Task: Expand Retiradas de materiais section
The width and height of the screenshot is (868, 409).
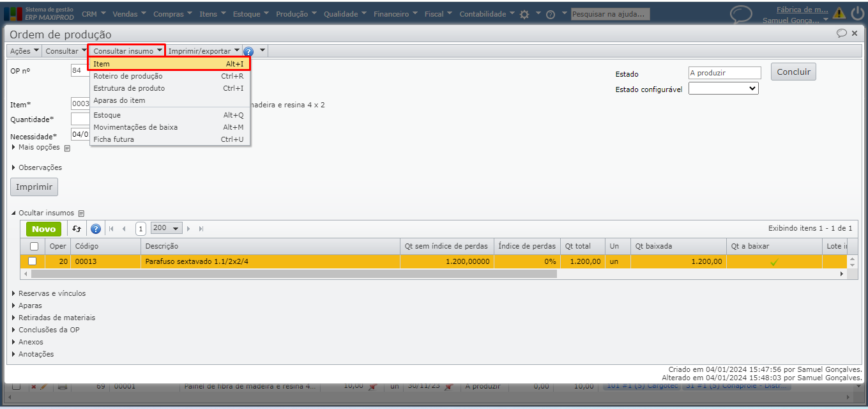Action: click(53, 318)
